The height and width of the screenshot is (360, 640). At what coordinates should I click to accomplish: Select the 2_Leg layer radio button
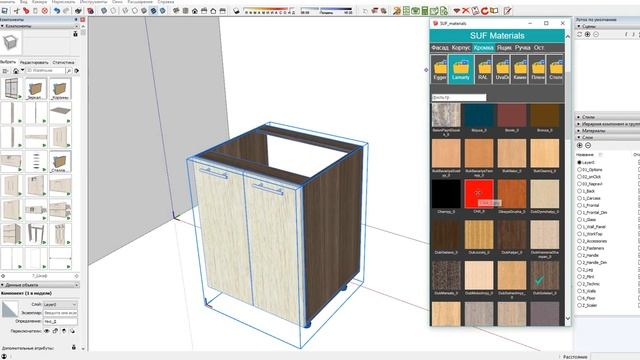(579, 269)
